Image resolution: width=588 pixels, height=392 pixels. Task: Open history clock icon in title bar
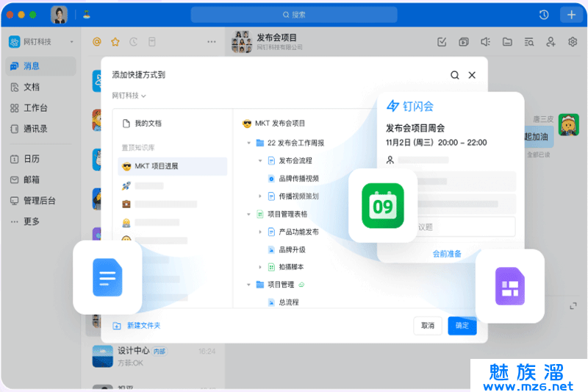point(544,15)
